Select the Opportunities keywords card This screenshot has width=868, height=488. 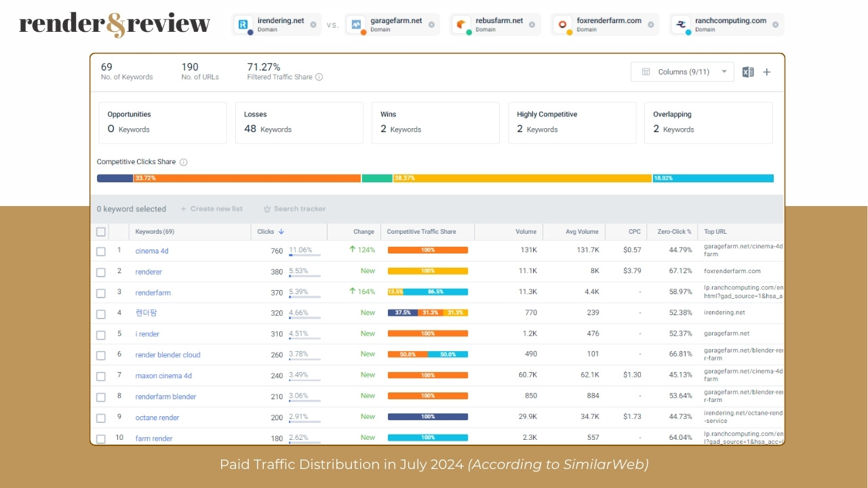(163, 123)
